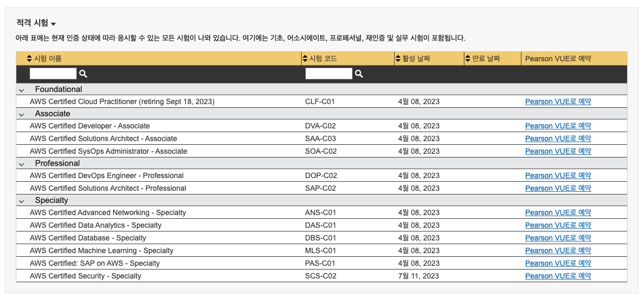Click AWS Certified Developer - Associate name

click(x=90, y=126)
